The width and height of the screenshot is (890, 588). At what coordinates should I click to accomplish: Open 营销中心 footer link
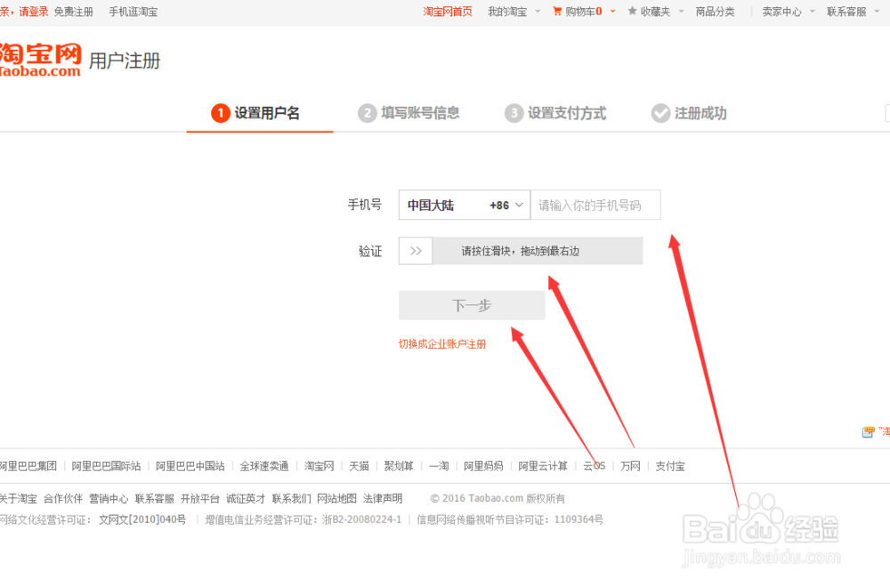pyautogui.click(x=109, y=498)
